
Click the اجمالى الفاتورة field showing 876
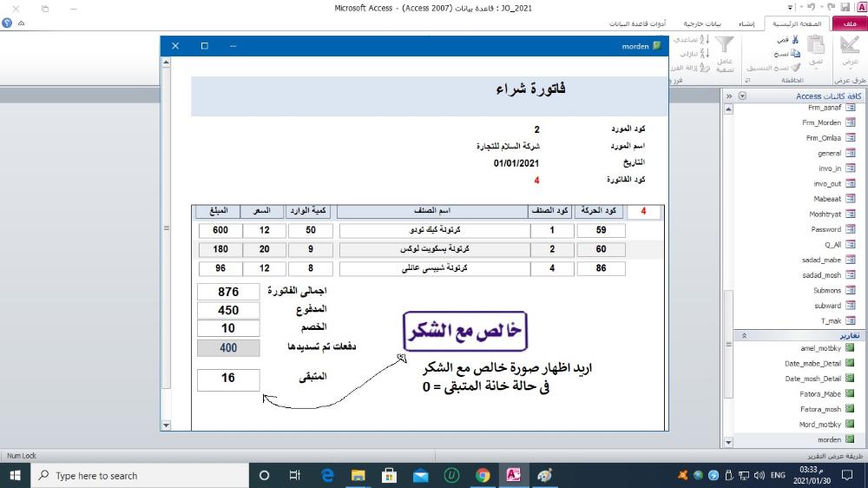click(228, 292)
